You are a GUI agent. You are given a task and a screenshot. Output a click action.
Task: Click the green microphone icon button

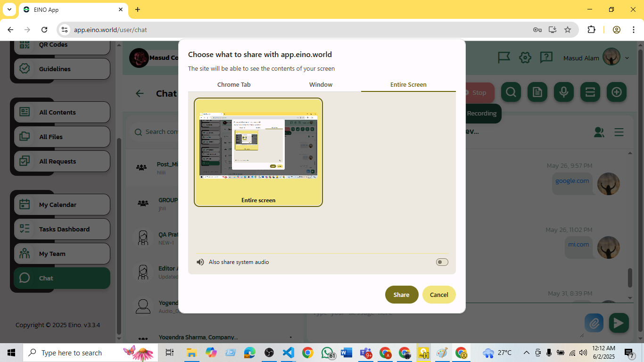pos(564,92)
